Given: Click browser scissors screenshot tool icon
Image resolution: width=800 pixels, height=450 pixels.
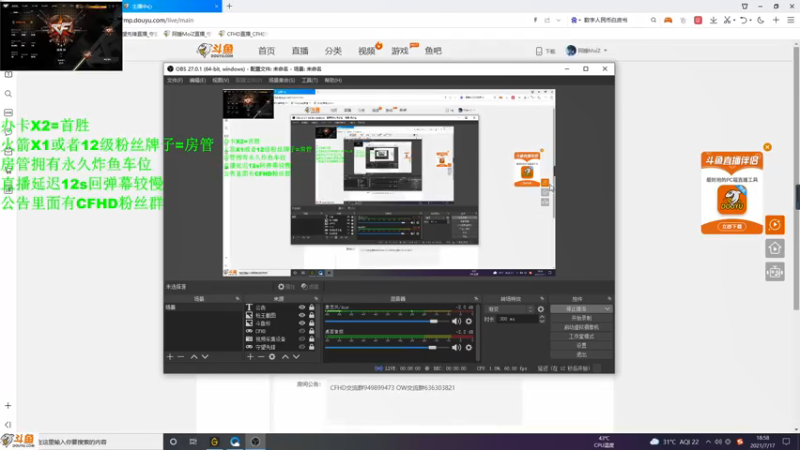Looking at the screenshot, I should (727, 20).
